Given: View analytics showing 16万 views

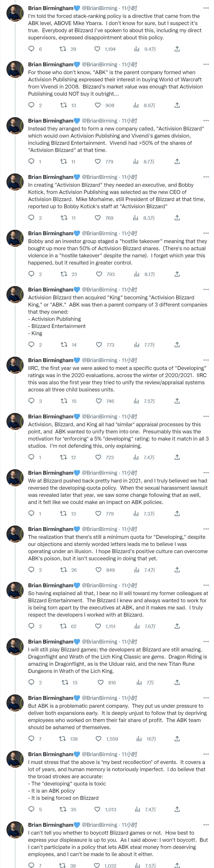Looking at the screenshot, I should 139,738.
